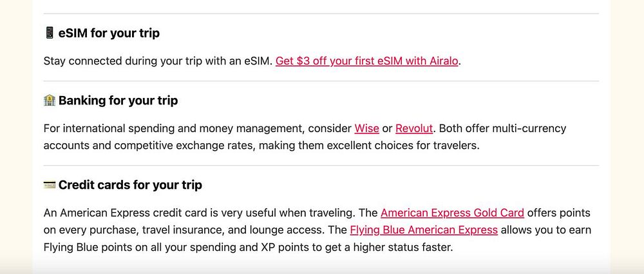Open the Wise link

[x=366, y=128]
